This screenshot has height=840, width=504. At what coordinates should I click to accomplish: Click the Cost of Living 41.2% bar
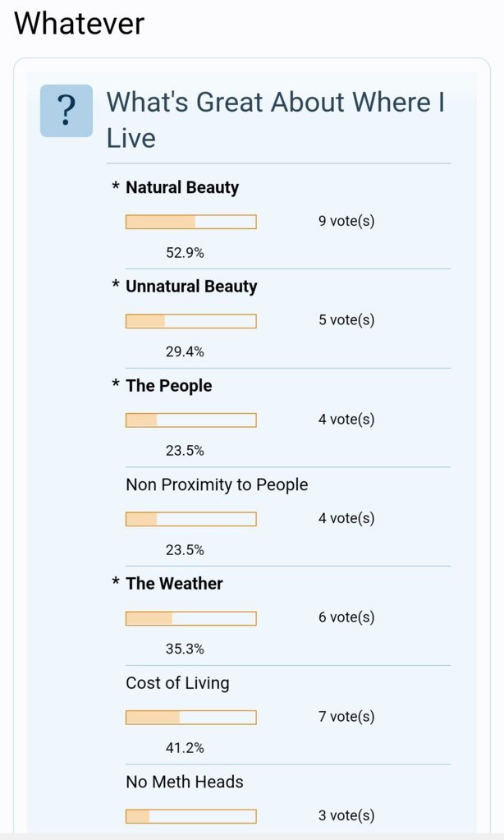[190, 718]
